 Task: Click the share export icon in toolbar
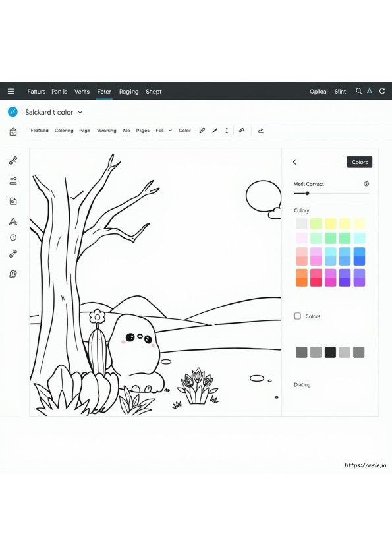pos(261,131)
